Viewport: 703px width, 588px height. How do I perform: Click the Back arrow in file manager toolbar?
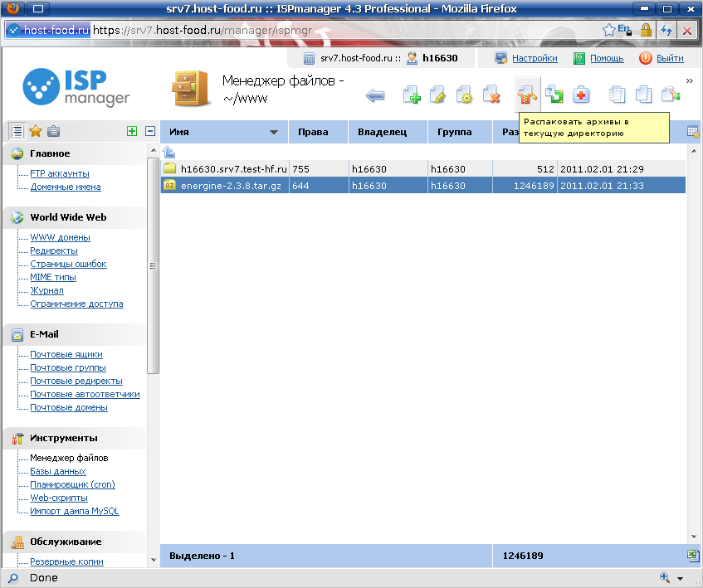(x=375, y=96)
